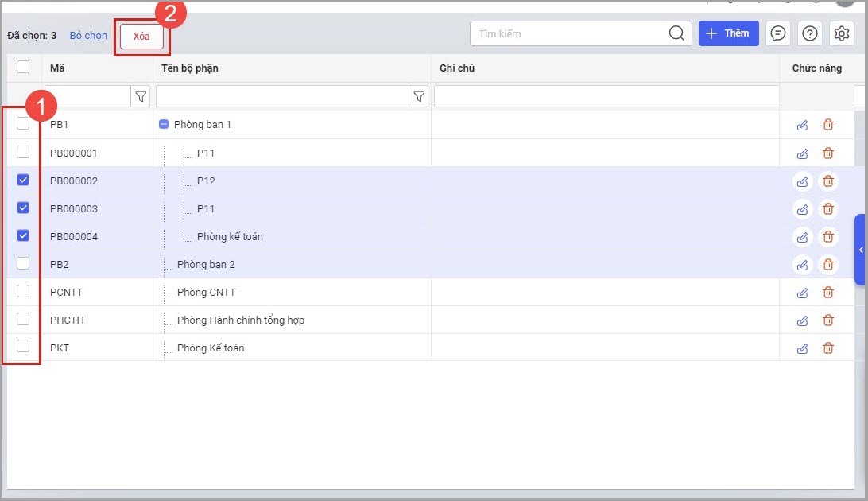This screenshot has width=868, height=501.
Task: Check the PHCTH row checkbox
Action: tap(23, 320)
